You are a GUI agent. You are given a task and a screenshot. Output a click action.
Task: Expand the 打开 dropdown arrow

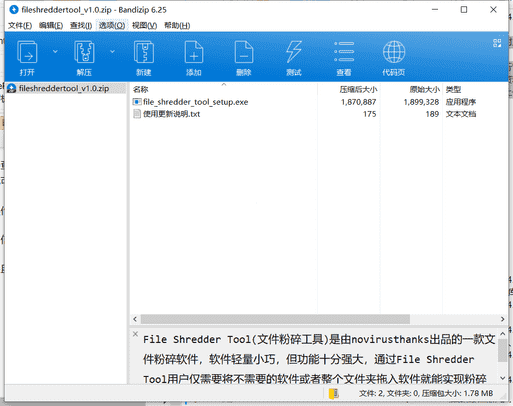point(55,52)
